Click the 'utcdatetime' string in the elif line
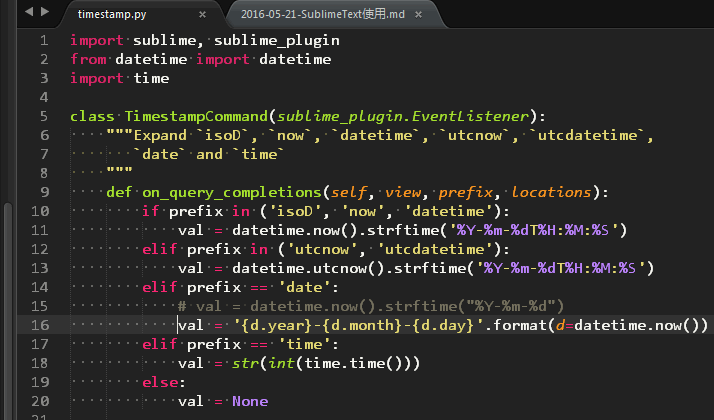The height and width of the screenshot is (420, 714). [448, 248]
